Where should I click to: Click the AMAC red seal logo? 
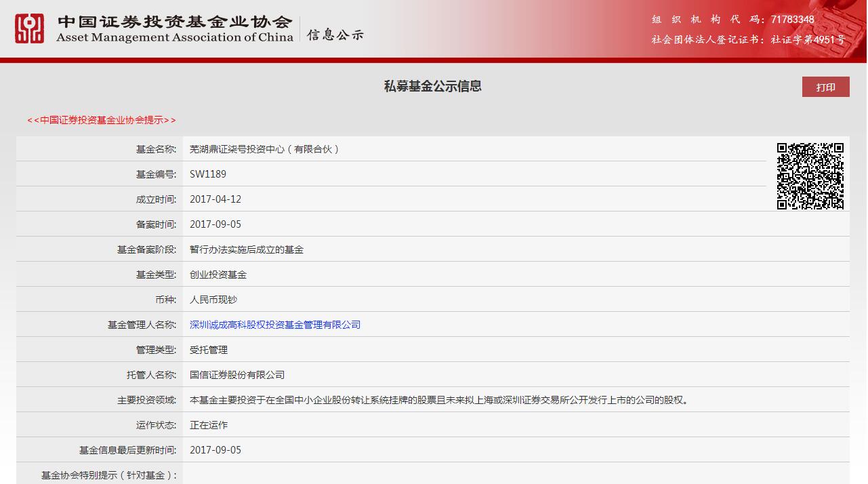30,28
